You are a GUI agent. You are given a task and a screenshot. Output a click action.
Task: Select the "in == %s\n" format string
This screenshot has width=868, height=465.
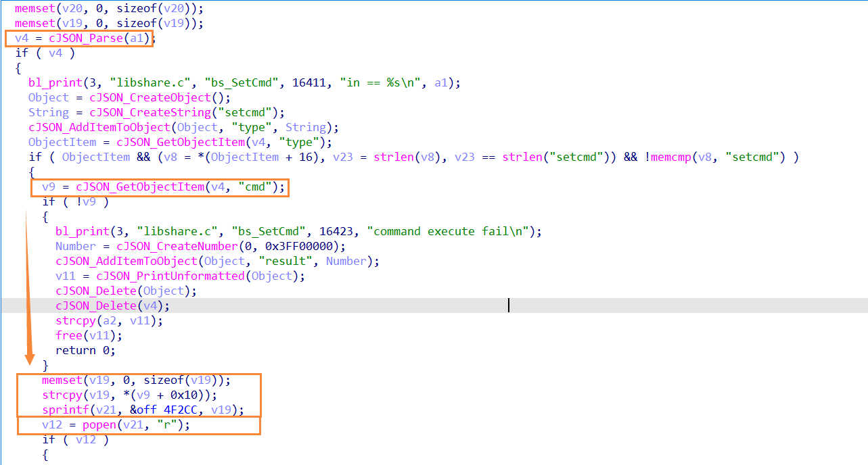pyautogui.click(x=382, y=82)
